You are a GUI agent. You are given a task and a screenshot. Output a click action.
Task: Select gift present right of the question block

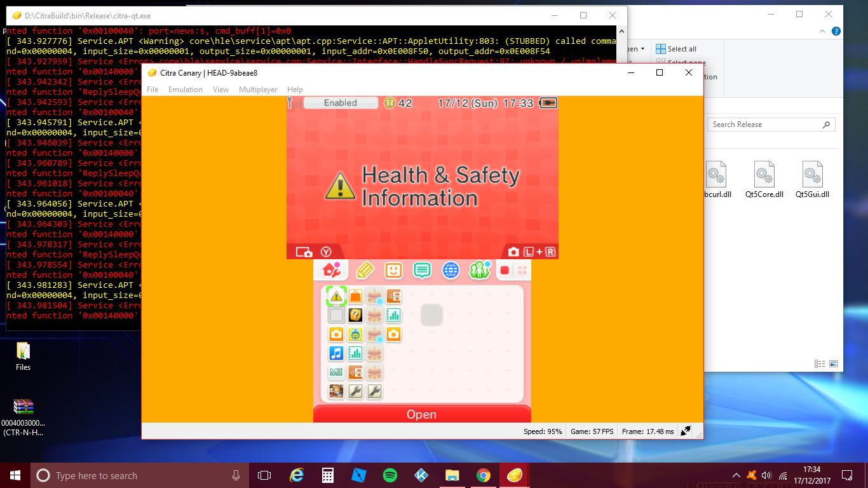click(x=374, y=315)
